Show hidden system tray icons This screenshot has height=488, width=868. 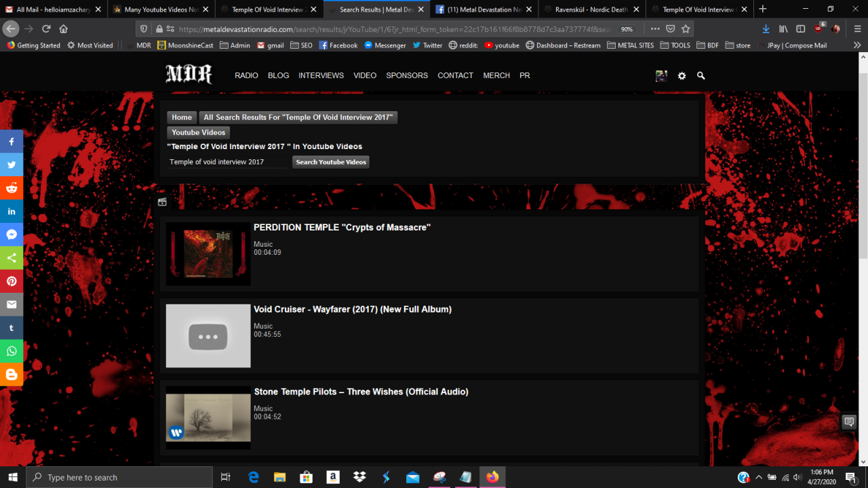(x=758, y=477)
